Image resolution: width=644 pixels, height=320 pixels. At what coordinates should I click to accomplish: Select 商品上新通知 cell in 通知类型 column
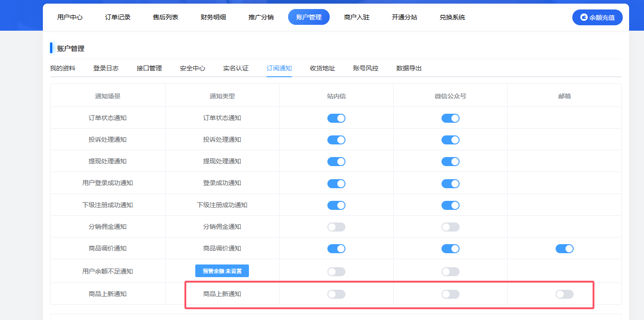(222, 294)
